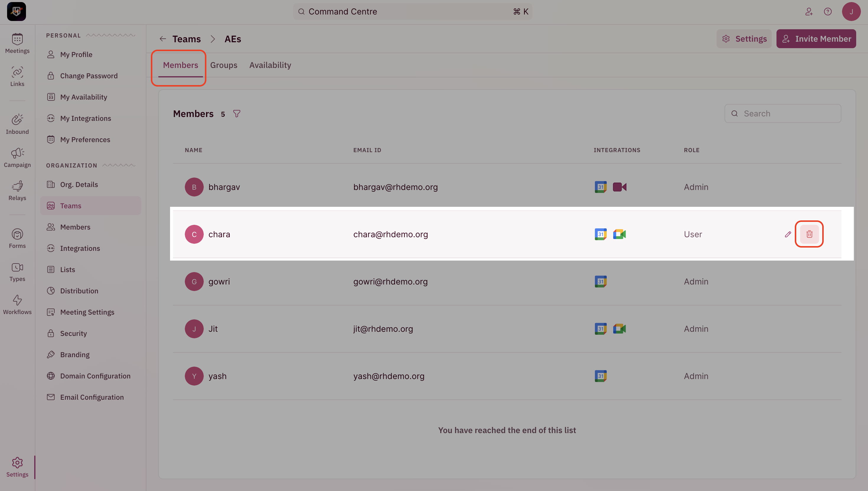Open organization Integrations page

point(90,248)
